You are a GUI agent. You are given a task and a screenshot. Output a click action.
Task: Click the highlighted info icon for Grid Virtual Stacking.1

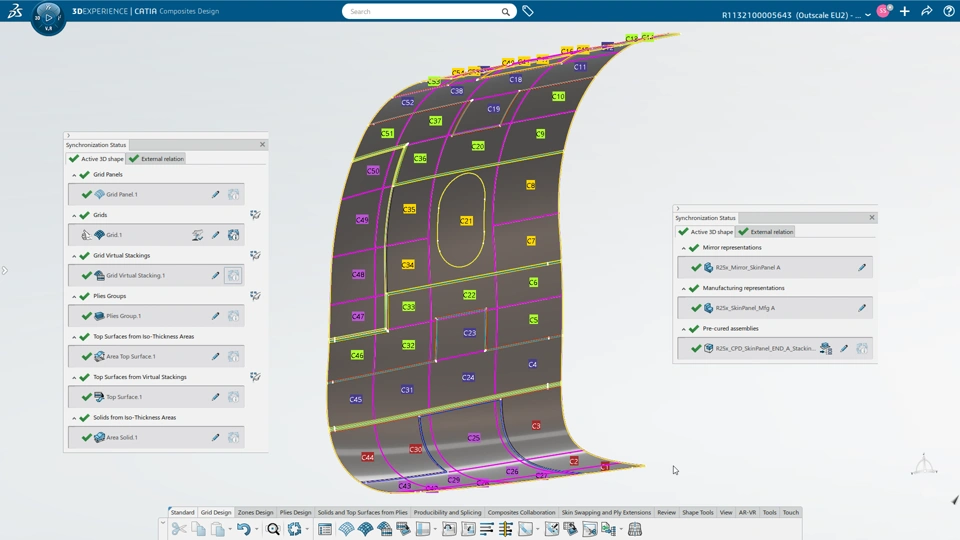point(233,276)
